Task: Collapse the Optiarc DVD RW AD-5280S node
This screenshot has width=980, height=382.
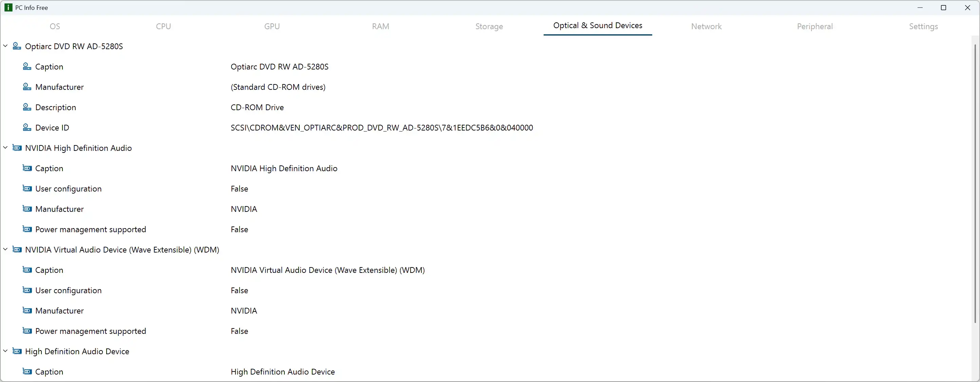Action: pos(5,46)
